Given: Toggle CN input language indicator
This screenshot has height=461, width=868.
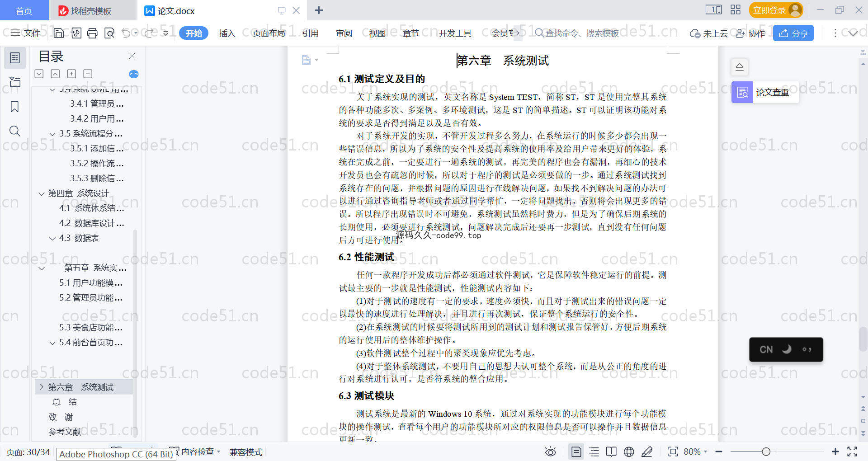Looking at the screenshot, I should [766, 349].
